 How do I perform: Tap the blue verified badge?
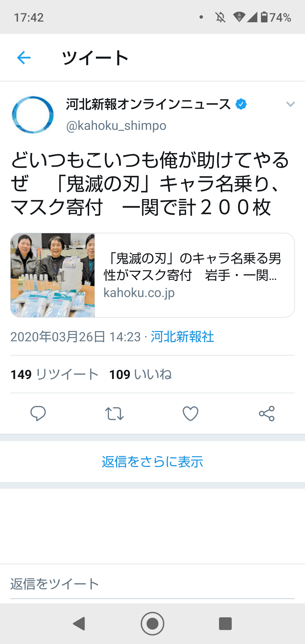pyautogui.click(x=241, y=104)
